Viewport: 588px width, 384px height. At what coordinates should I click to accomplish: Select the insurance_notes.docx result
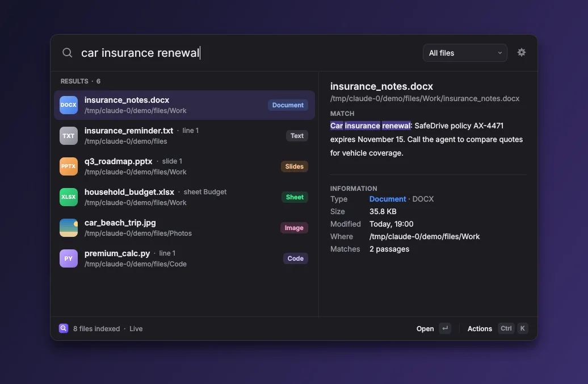pos(184,105)
